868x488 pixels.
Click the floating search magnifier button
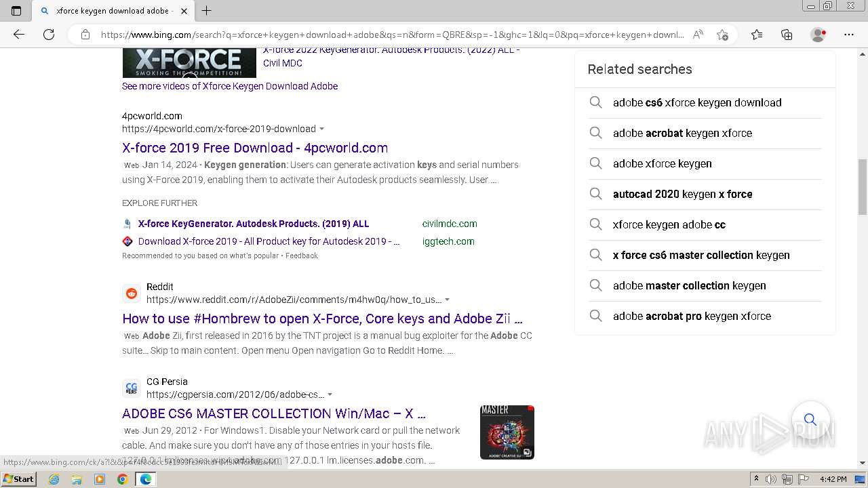(810, 420)
